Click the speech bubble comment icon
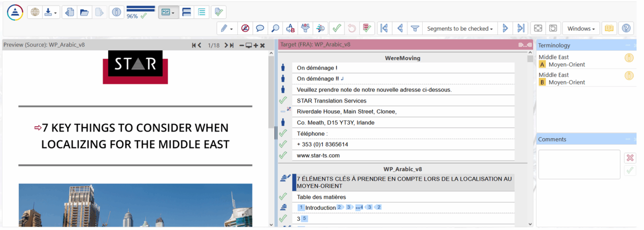 [260, 28]
